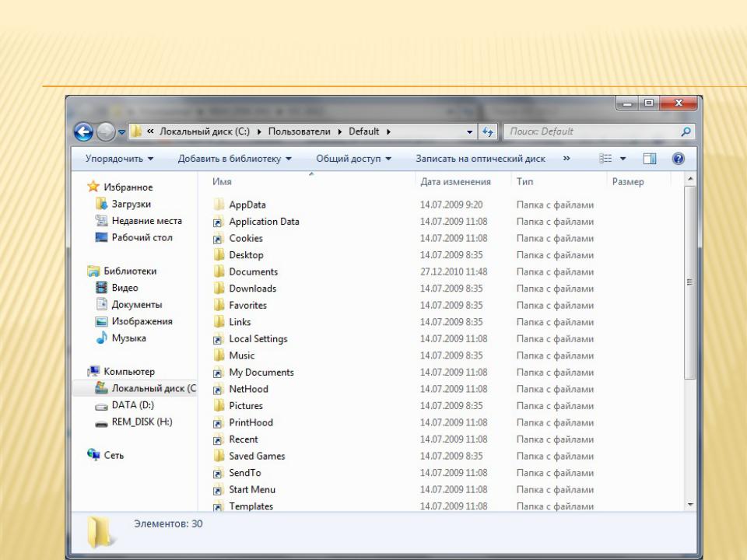The width and height of the screenshot is (747, 560).
Task: Select the REM_DISK (H:) drive
Action: pyautogui.click(x=142, y=422)
